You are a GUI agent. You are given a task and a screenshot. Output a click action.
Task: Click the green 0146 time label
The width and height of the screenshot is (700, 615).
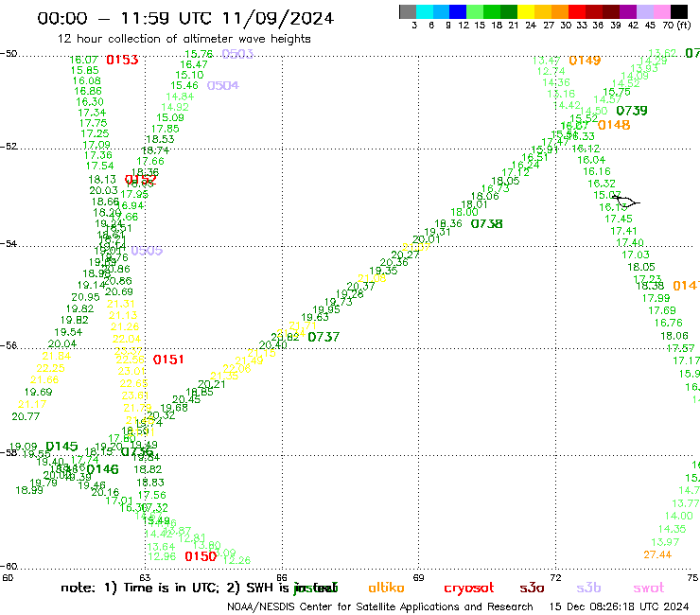pos(103,469)
